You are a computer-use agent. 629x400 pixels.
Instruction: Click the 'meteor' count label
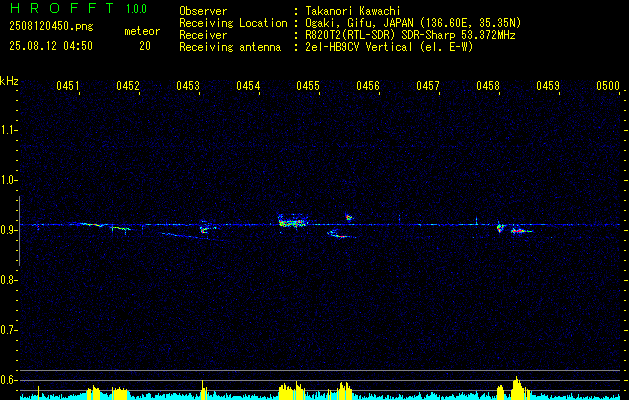tap(142, 31)
